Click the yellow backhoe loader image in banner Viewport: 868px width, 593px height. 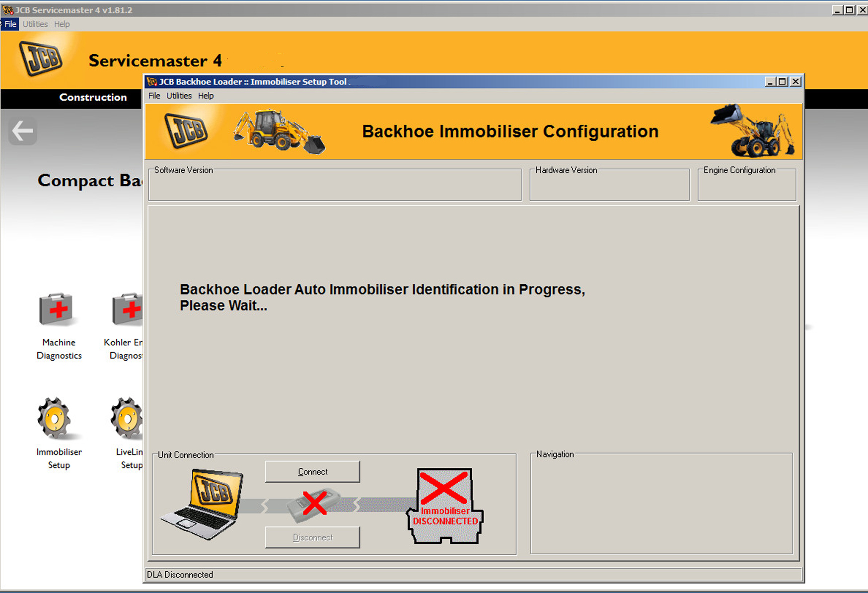pos(279,131)
